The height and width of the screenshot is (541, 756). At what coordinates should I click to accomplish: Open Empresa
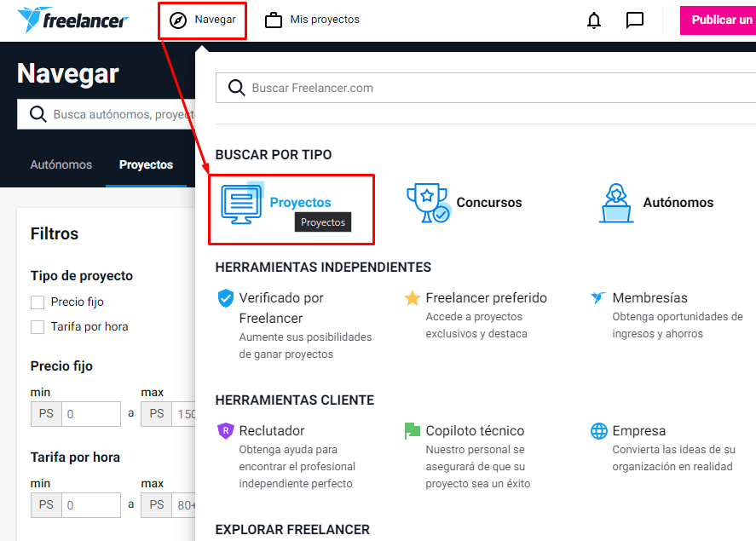[x=639, y=431]
